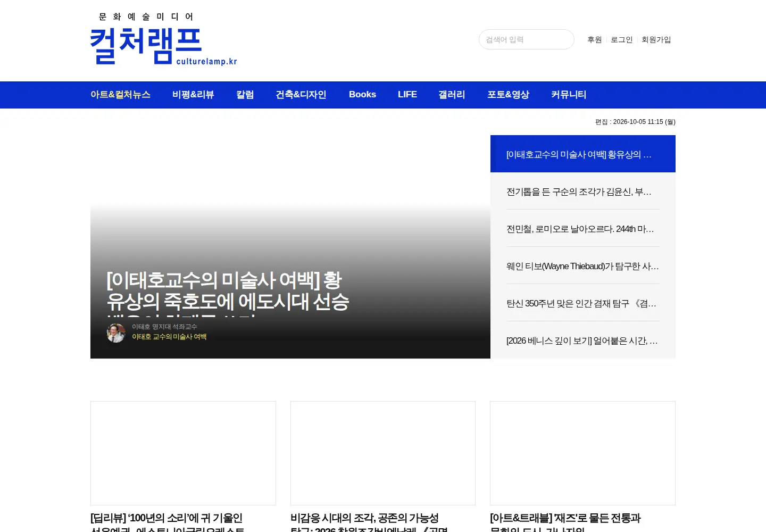The width and height of the screenshot is (766, 532).
Task: Open the 비평&리뷰 menu
Action: (193, 95)
